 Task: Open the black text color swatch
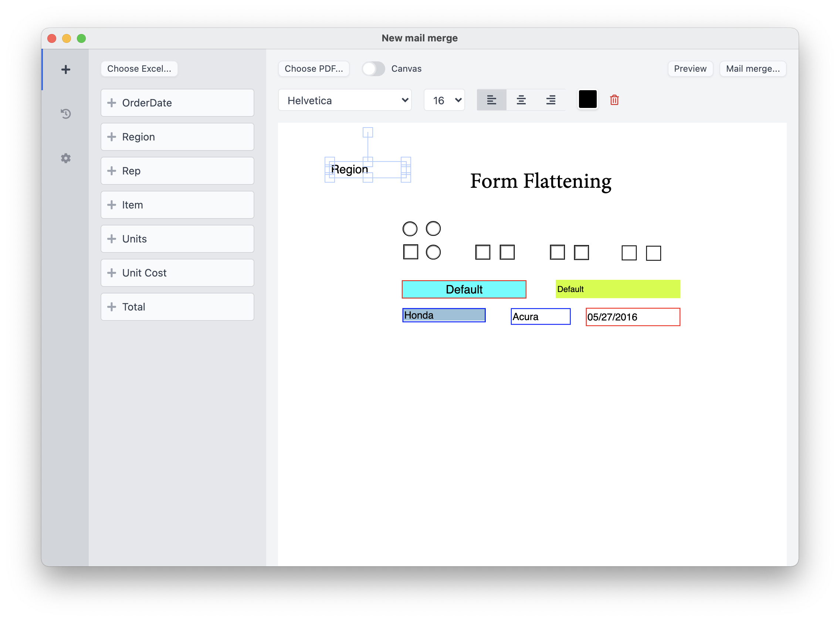[588, 99]
